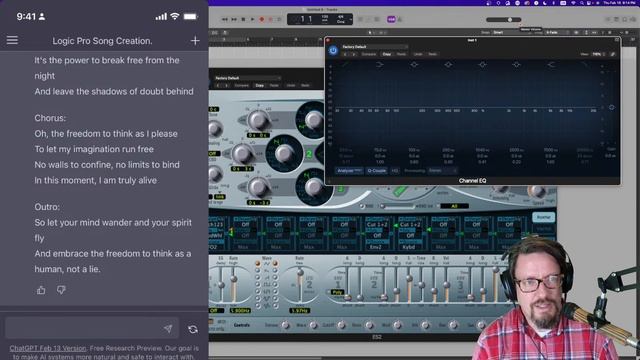Viewport: 640px width, 360px height.
Task: Click the master volume slider
Action: (x=504, y=20)
